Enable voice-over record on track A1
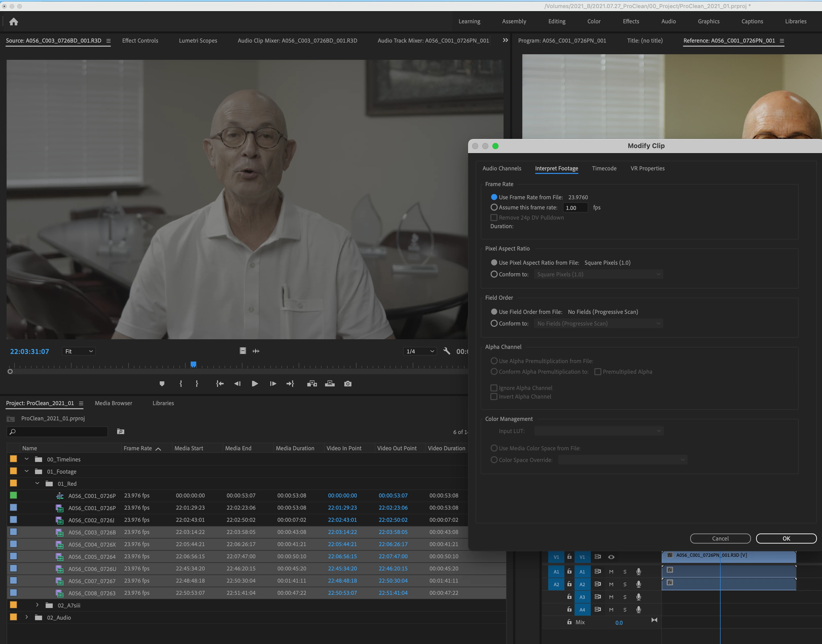The width and height of the screenshot is (822, 644). 638,571
